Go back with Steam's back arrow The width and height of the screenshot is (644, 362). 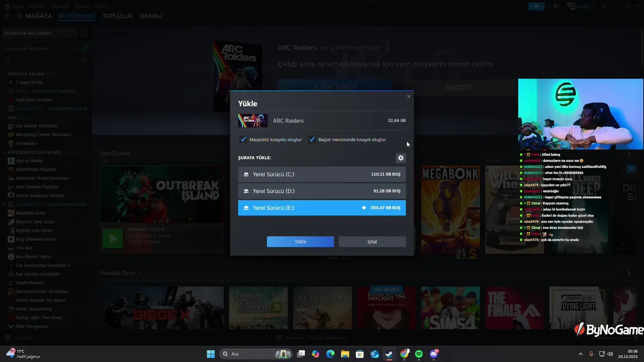[8, 16]
